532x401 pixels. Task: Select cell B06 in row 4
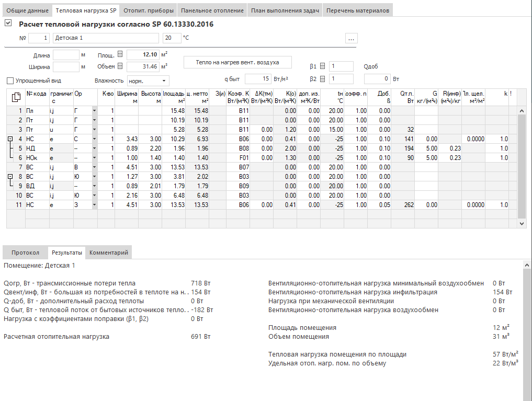238,139
